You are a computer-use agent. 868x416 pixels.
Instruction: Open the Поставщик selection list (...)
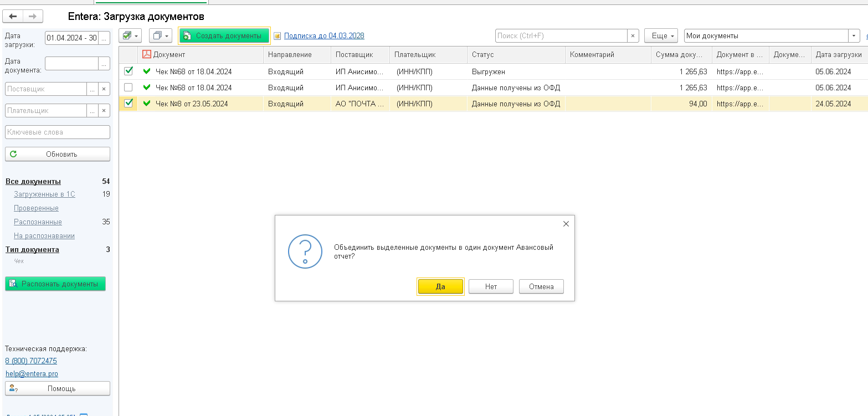click(93, 89)
